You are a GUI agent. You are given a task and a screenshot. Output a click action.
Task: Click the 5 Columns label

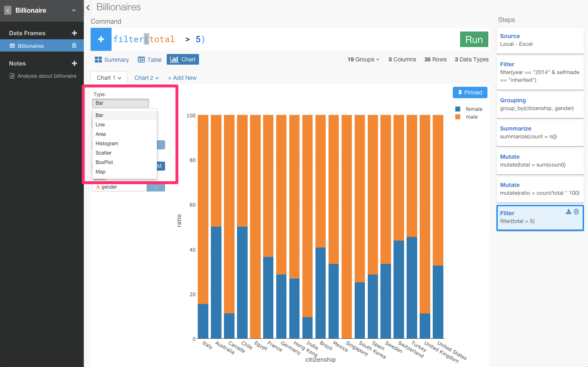402,59
